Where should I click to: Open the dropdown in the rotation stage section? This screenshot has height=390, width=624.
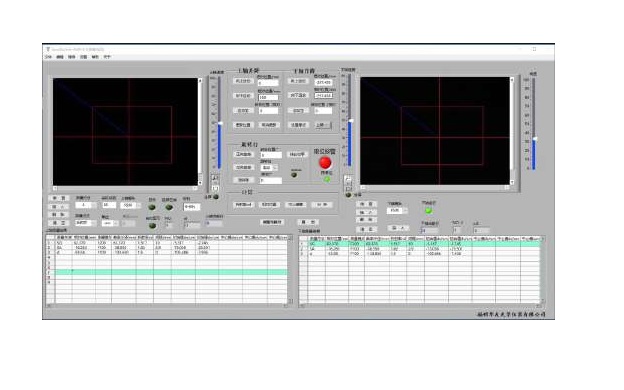click(269, 168)
